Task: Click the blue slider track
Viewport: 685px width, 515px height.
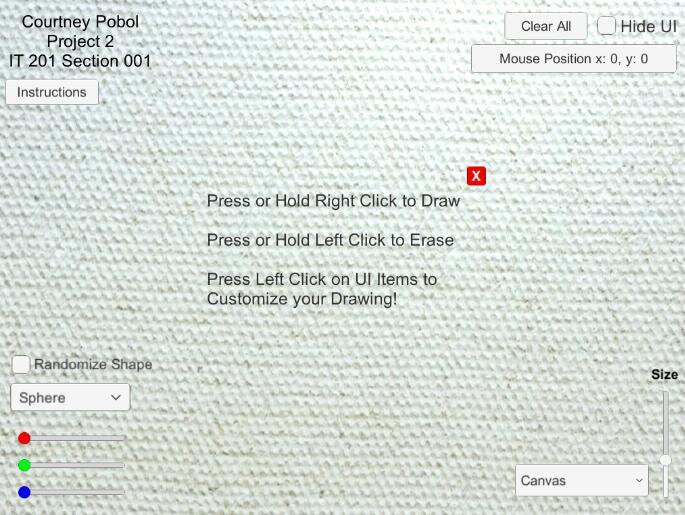Action: coord(72,493)
